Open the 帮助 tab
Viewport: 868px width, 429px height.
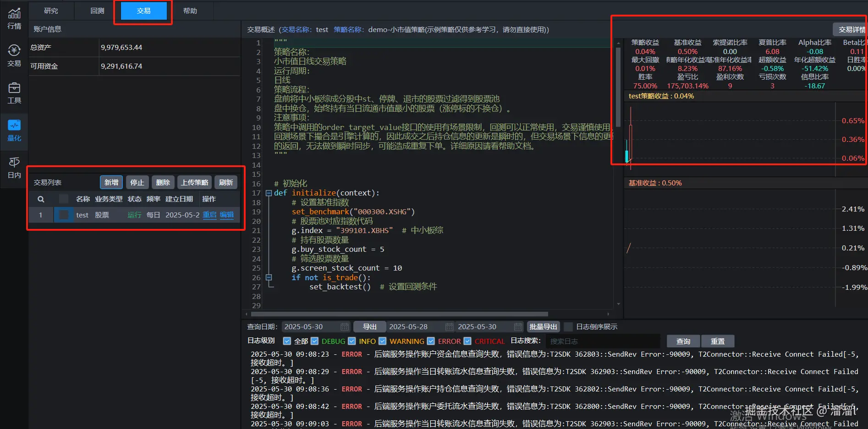190,11
